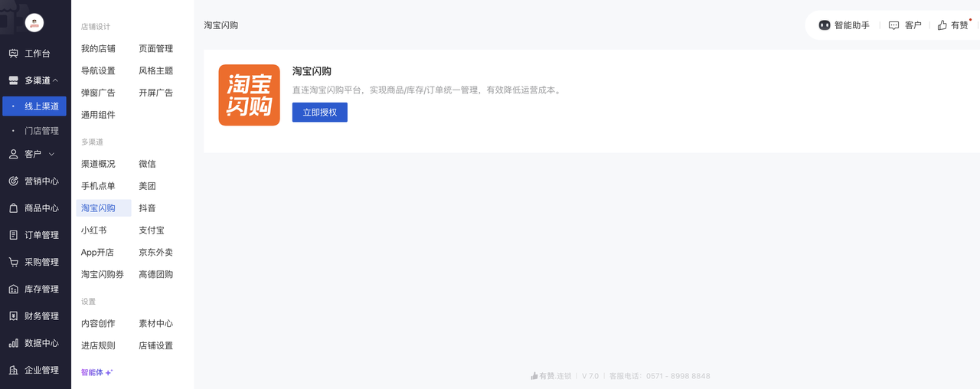Click the store avatar at top left
The width and height of the screenshot is (980, 389).
(x=34, y=23)
